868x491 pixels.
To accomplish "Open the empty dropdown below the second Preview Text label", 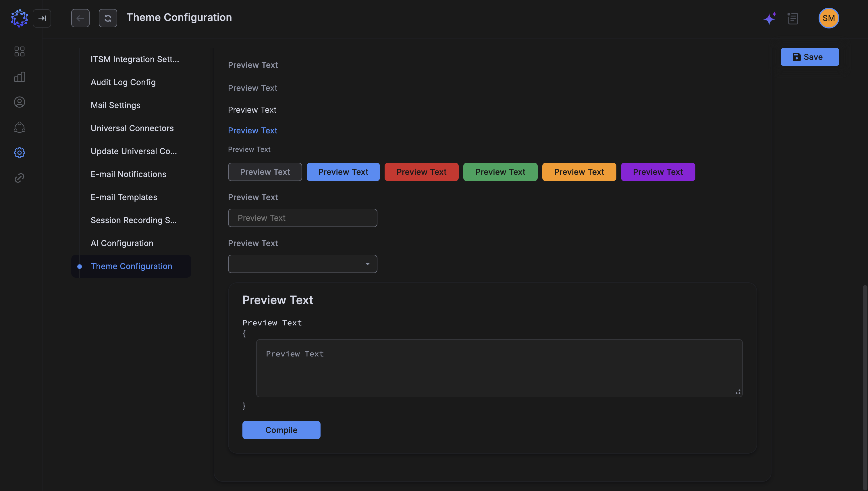I will click(x=302, y=264).
